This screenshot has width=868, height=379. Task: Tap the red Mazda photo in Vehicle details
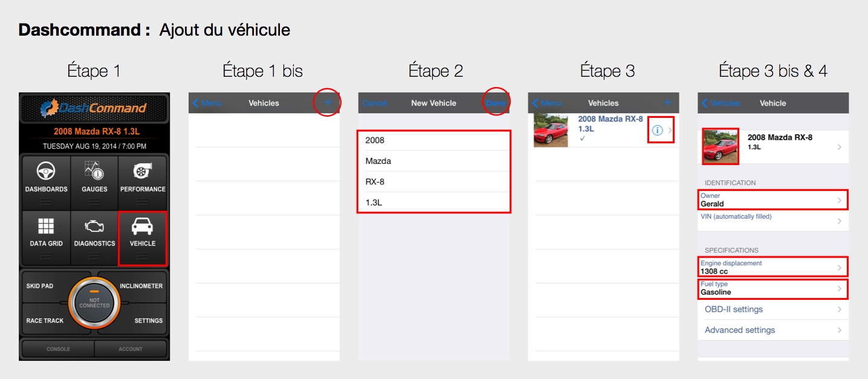click(720, 146)
